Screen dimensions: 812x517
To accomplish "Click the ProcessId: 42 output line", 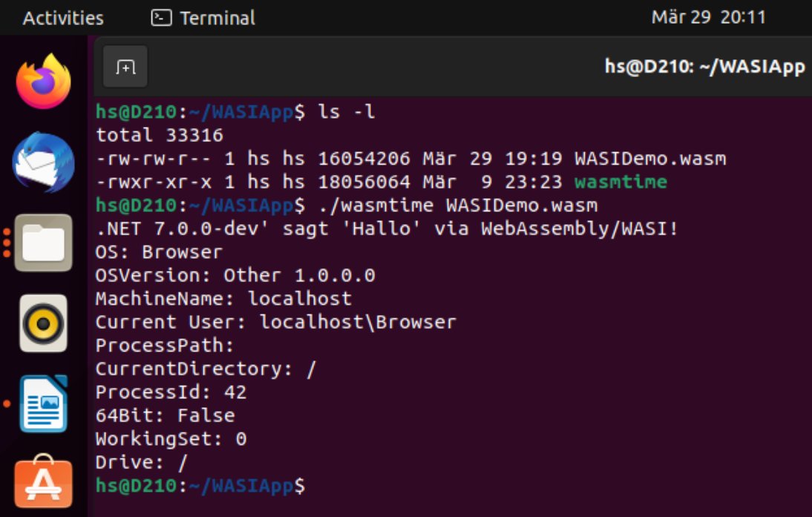I will click(x=171, y=392).
